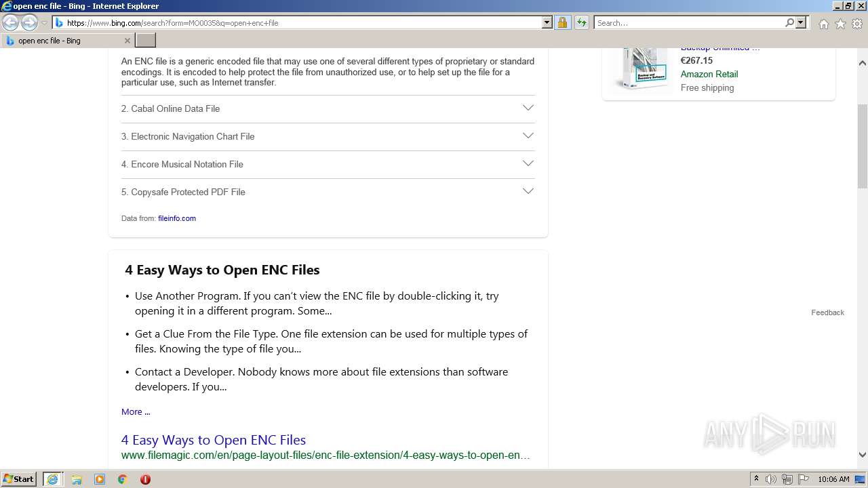
Task: Select the 'open enc file - Bing' tab
Action: point(68,41)
